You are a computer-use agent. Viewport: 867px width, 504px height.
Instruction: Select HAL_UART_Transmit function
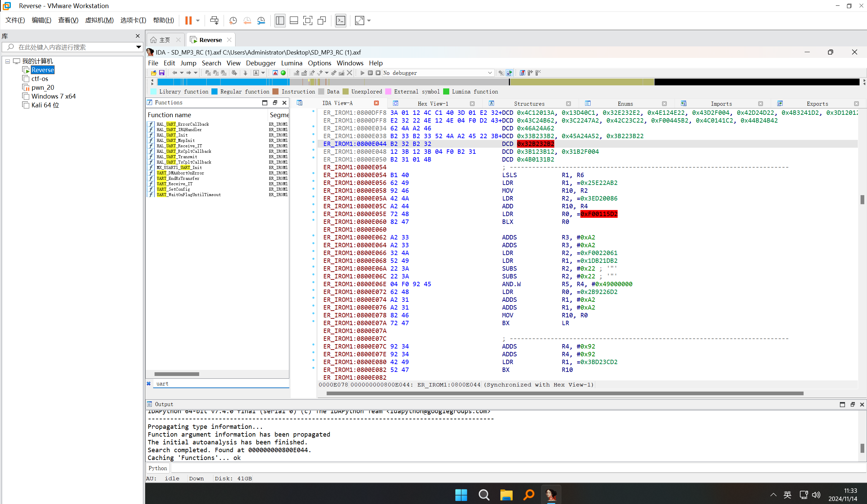[177, 156]
